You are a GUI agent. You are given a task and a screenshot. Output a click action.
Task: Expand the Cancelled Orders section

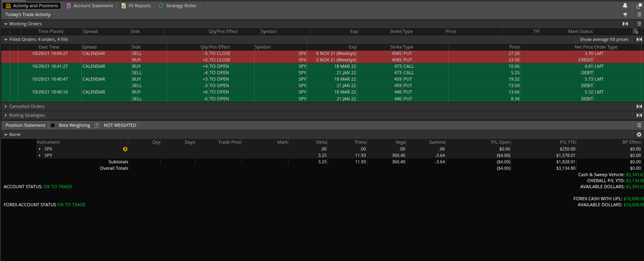point(6,107)
